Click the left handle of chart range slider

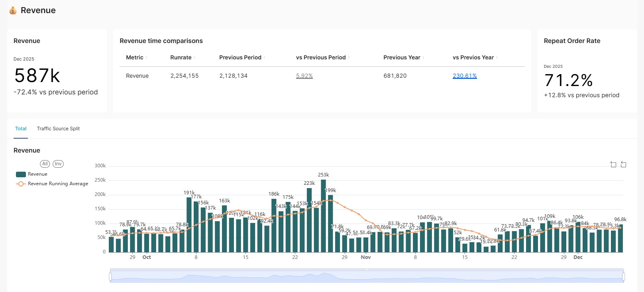click(110, 276)
